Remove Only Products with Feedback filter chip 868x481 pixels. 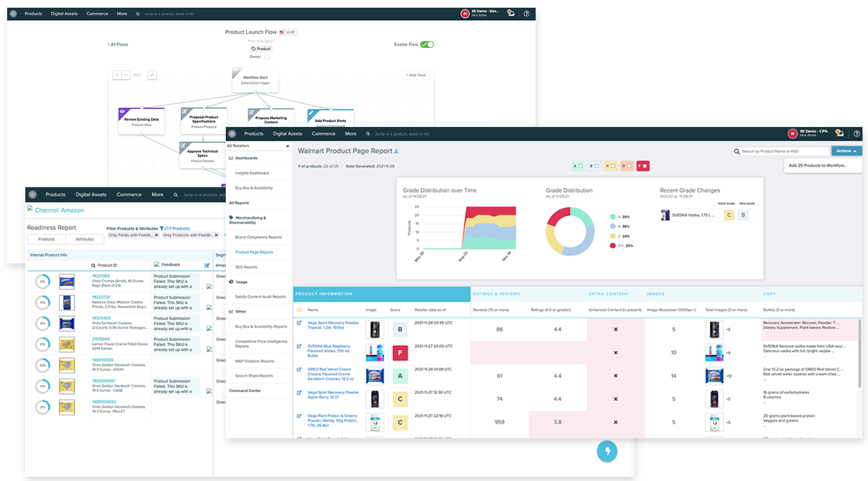coord(216,235)
